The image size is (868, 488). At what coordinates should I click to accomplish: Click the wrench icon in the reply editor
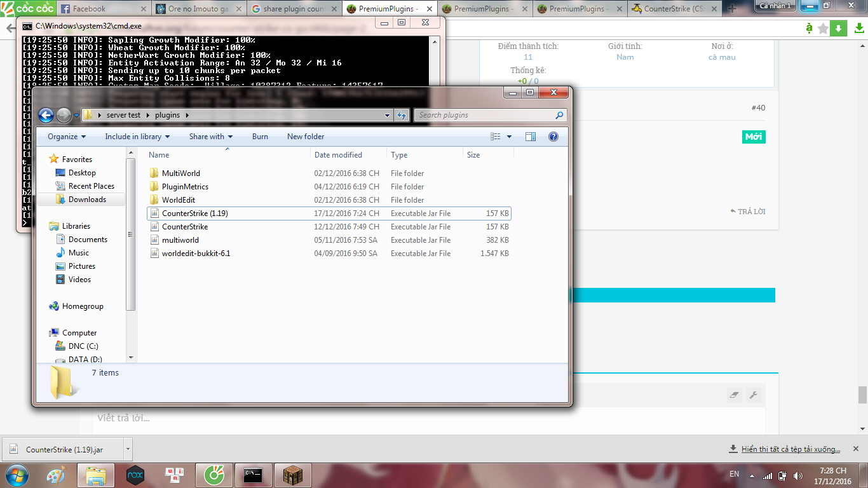click(x=753, y=395)
